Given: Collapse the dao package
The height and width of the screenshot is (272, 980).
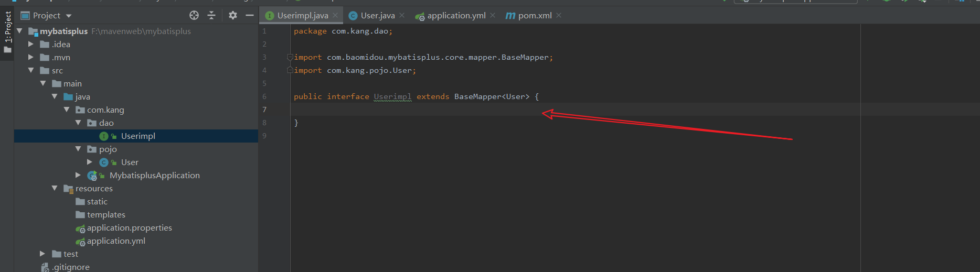Looking at the screenshot, I should point(78,123).
